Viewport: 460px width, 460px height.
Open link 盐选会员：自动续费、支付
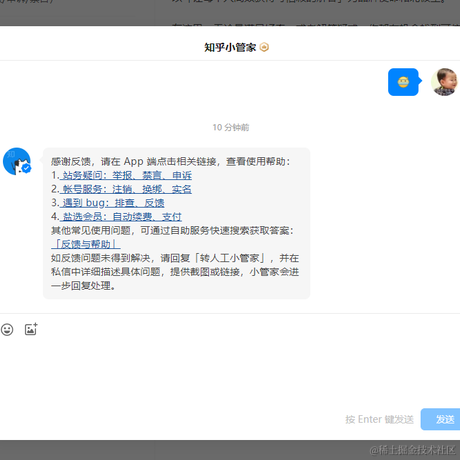tap(121, 217)
